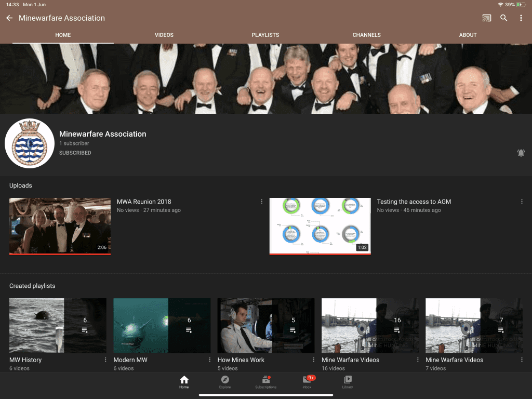Open the ABOUT tab
This screenshot has height=399, width=532.
[x=468, y=35]
